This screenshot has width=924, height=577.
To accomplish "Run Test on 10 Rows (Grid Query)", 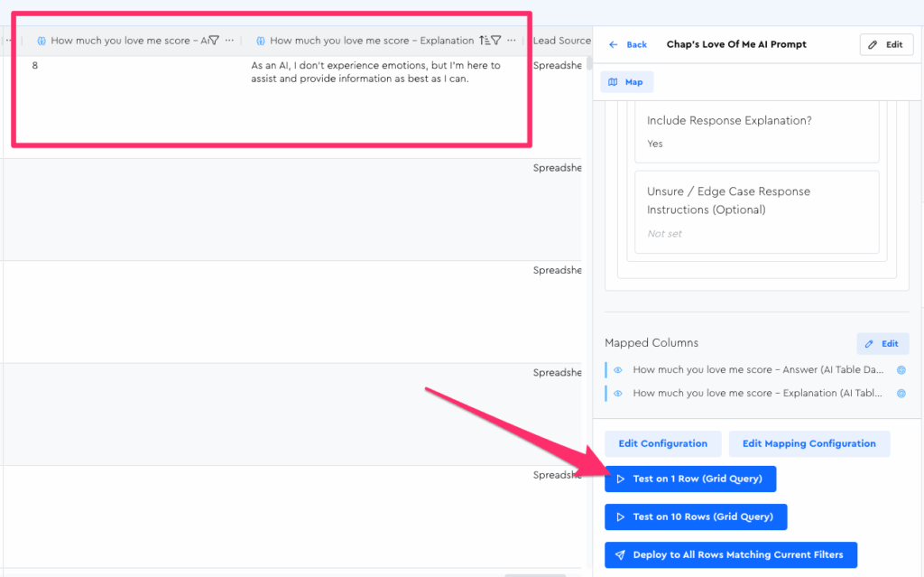I will point(695,517).
